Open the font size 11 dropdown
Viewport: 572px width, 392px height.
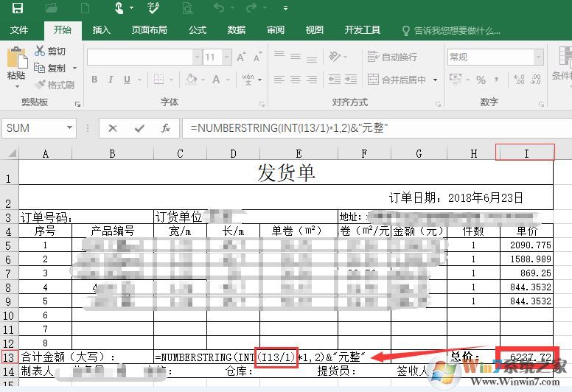tap(227, 57)
